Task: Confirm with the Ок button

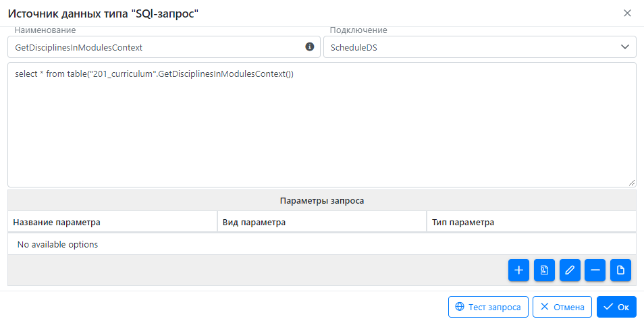Action: click(616, 307)
